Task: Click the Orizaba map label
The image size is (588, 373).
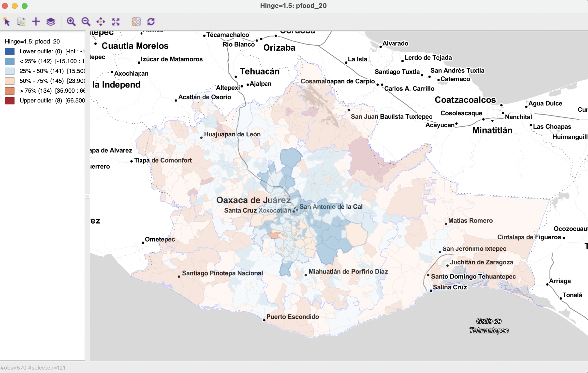Action: 279,48
